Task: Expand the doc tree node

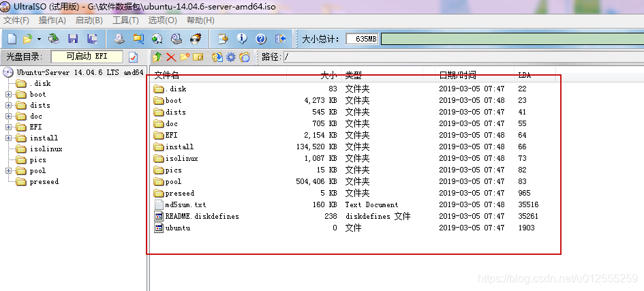Action: (x=8, y=116)
